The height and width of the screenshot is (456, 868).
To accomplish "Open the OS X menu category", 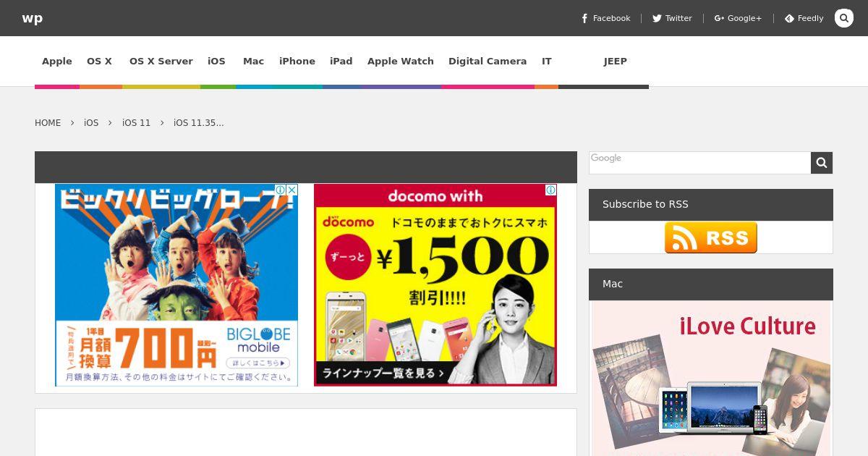I will (x=100, y=62).
